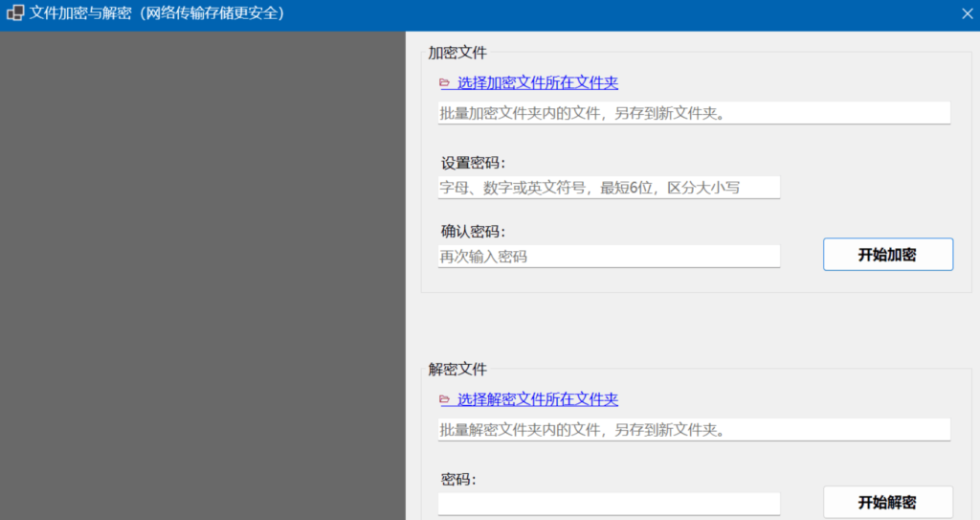Click the folder icon beside 选择解密文件所在文件夹
The height and width of the screenshot is (520, 980).
pyautogui.click(x=444, y=399)
